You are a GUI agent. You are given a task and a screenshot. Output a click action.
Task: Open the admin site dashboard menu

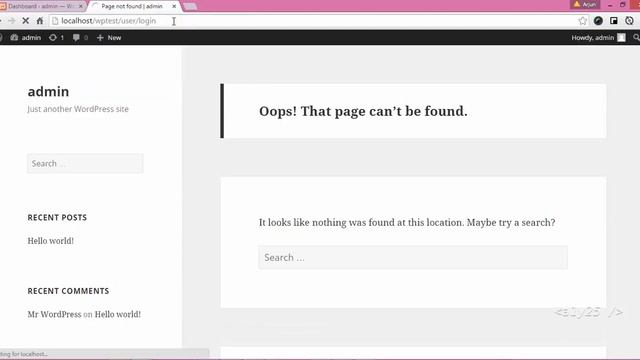point(26,38)
